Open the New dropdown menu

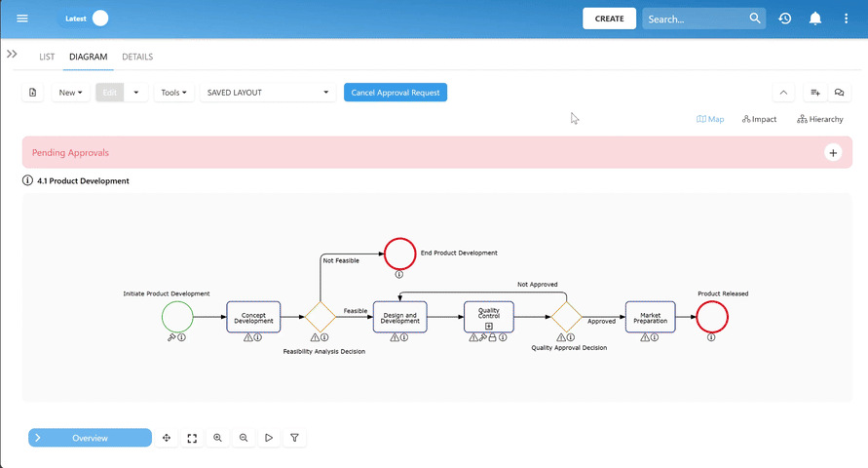70,93
